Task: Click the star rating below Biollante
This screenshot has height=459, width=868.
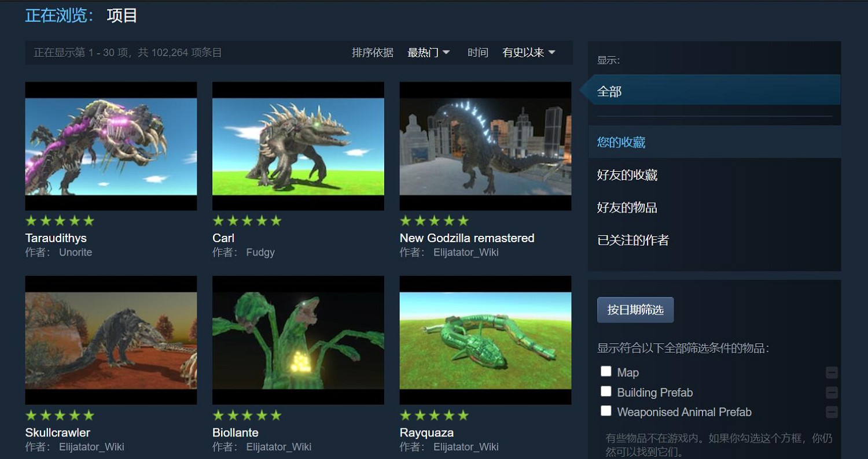Action: [247, 415]
